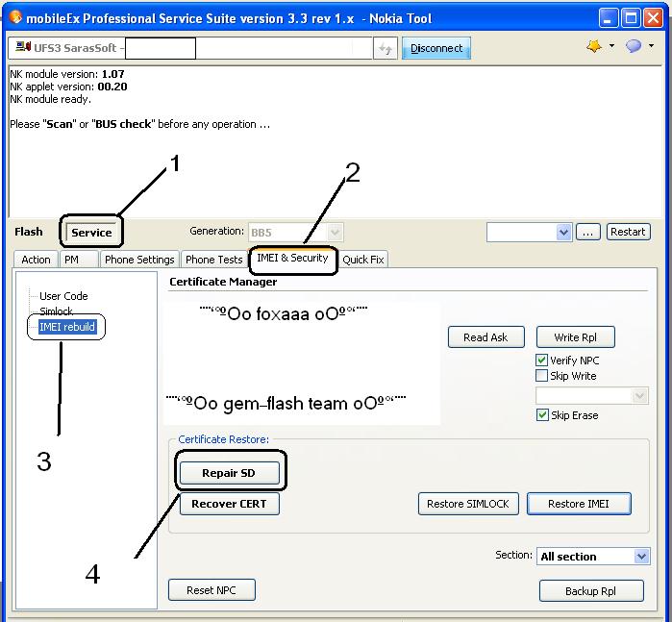Open the Quick Fix tab
The height and width of the screenshot is (622, 672).
click(x=363, y=260)
